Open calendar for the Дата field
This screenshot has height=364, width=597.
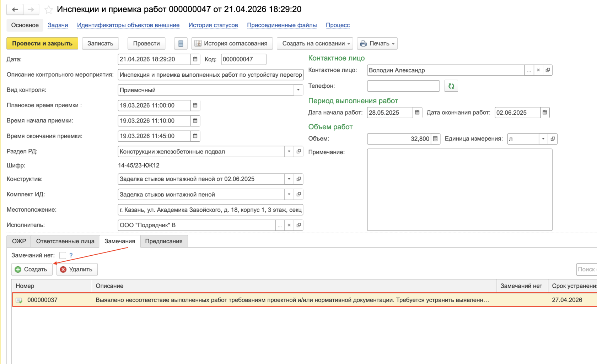pyautogui.click(x=195, y=59)
